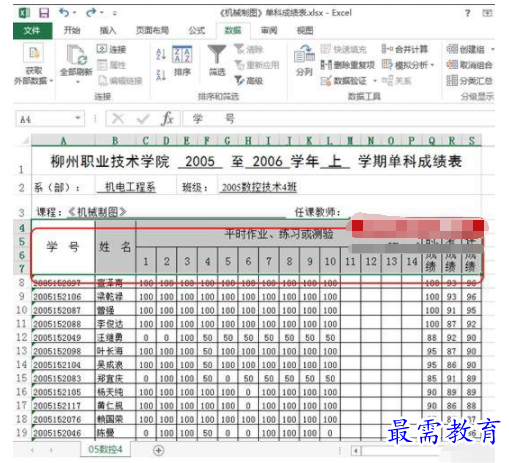
Task: Expand the Name Box dropdown arrow
Action: pos(78,118)
